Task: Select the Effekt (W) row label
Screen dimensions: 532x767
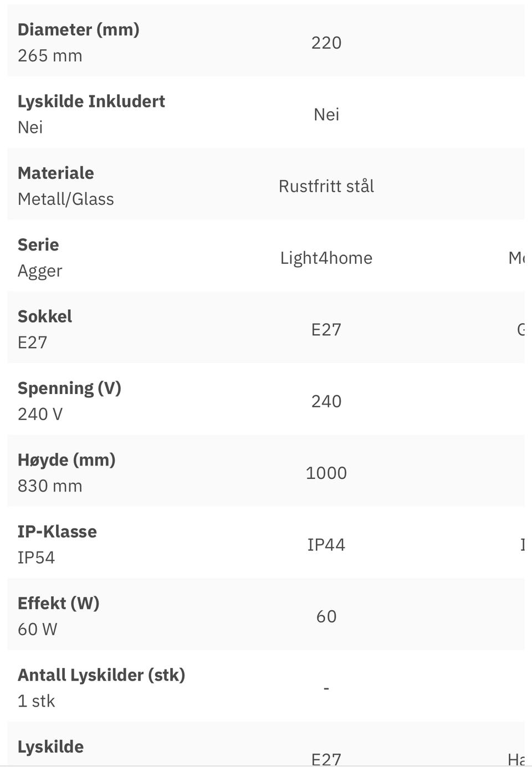Action: click(x=58, y=603)
